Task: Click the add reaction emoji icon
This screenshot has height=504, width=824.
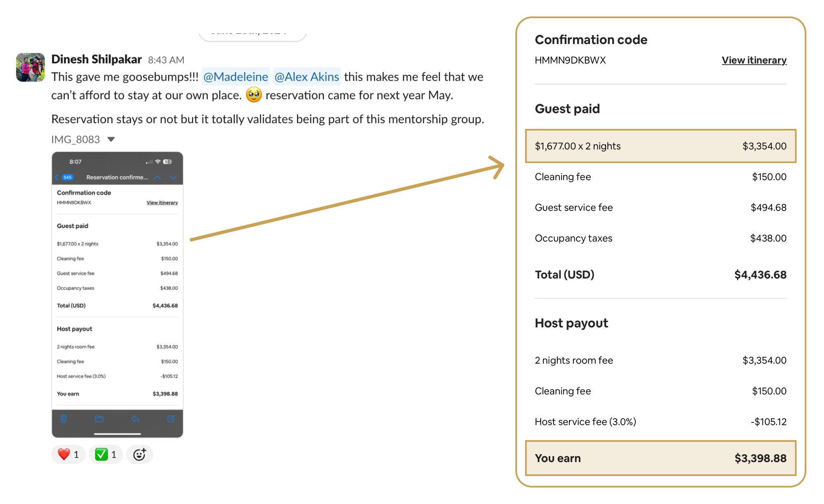Action: 140,455
